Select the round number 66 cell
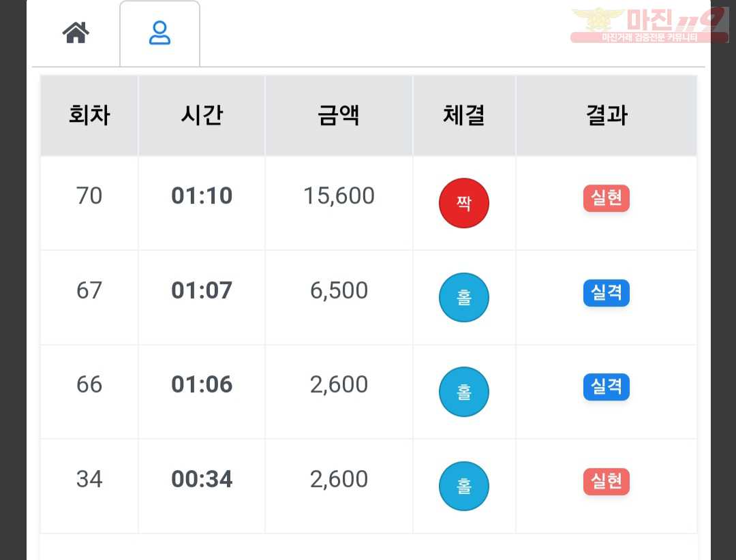Screen dimensions: 736x560 click(x=89, y=384)
